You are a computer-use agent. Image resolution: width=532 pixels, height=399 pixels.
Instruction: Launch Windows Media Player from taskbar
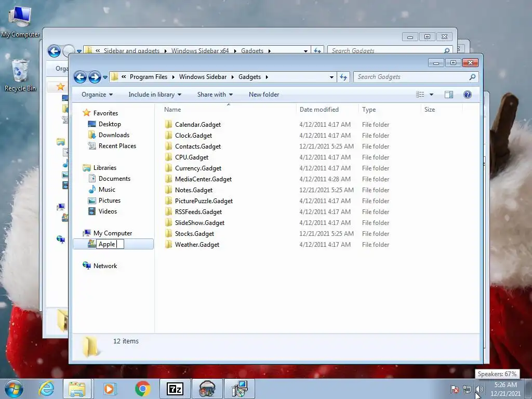click(109, 389)
